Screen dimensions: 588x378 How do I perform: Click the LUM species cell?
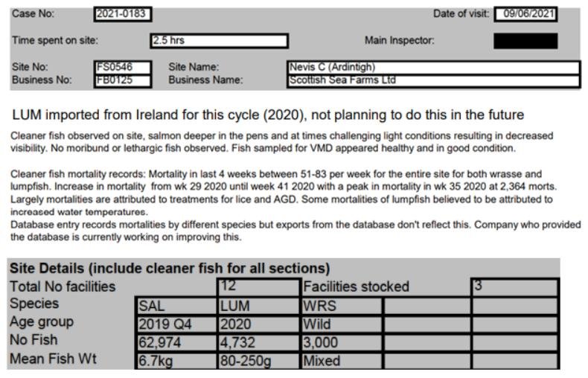258,306
